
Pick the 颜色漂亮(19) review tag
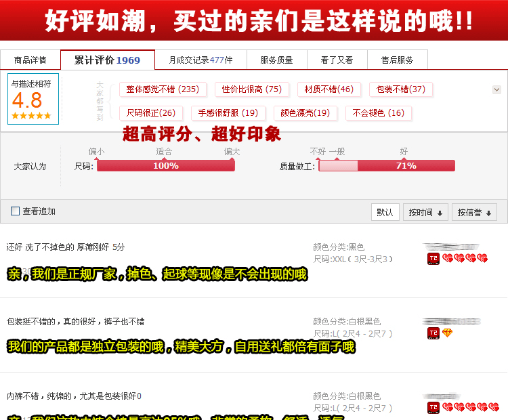305,113
